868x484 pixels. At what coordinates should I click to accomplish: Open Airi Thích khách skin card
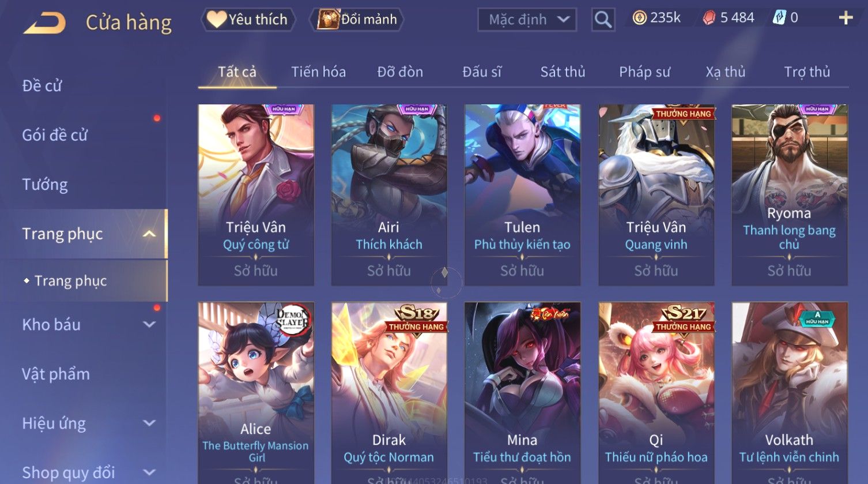pyautogui.click(x=389, y=195)
